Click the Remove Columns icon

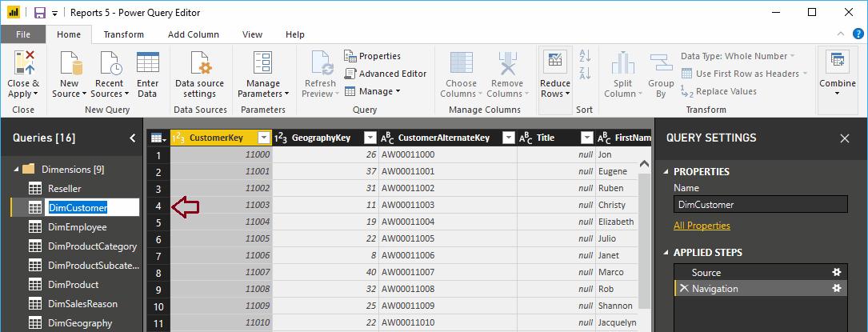point(507,63)
